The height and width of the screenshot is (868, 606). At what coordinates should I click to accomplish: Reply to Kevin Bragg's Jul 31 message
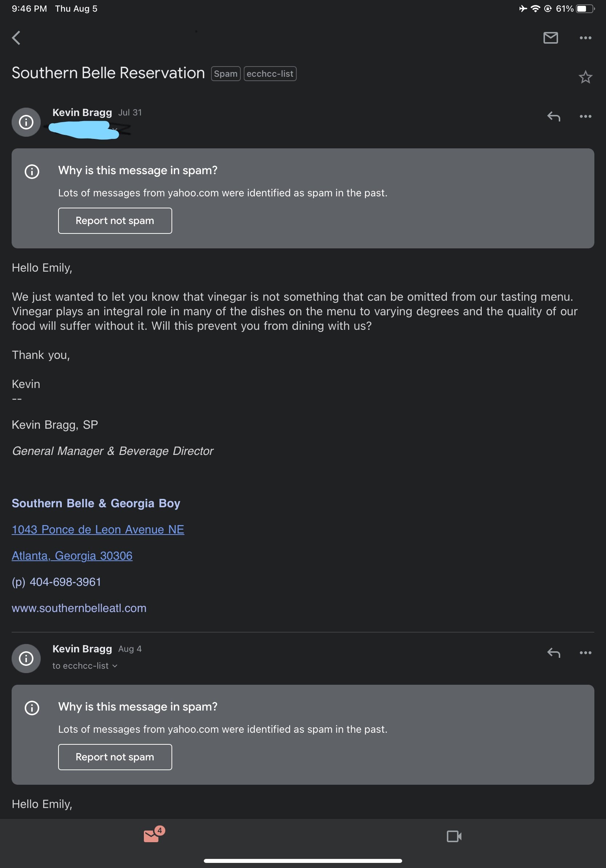pos(553,116)
